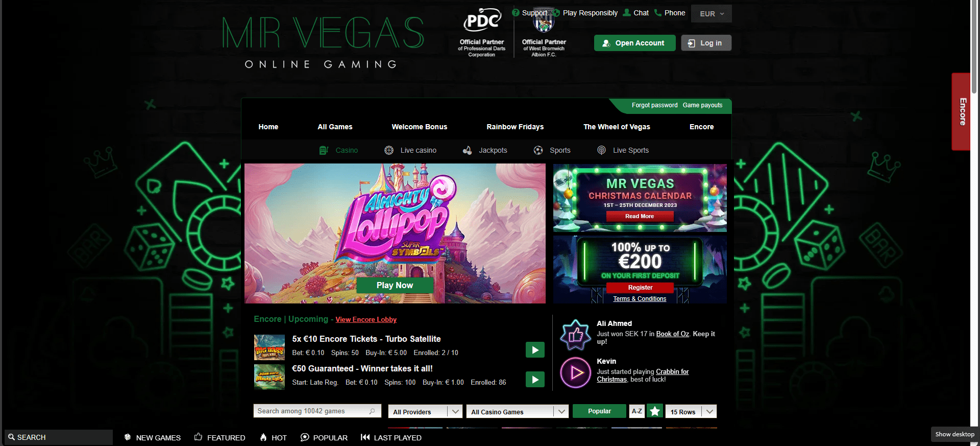Play the Turbo Satellite tournament arrow
This screenshot has width=980, height=446.
coord(535,350)
